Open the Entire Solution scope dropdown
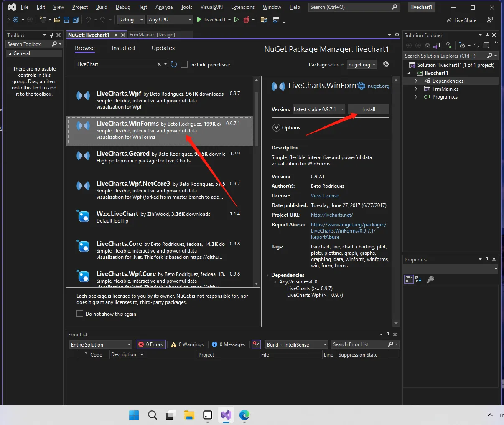 pos(101,344)
